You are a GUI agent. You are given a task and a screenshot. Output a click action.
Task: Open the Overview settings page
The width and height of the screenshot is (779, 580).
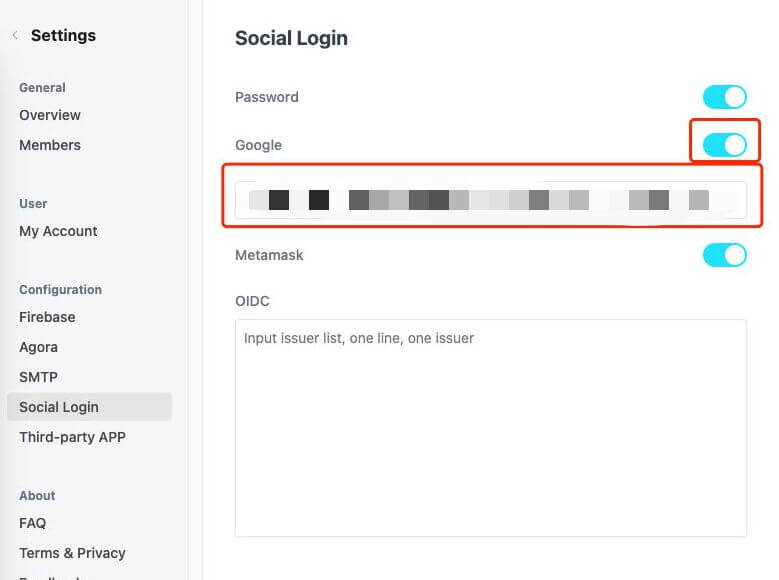point(50,115)
